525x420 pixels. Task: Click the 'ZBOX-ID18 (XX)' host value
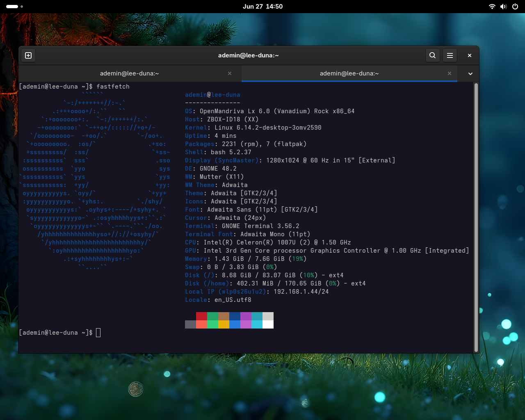pyautogui.click(x=233, y=119)
